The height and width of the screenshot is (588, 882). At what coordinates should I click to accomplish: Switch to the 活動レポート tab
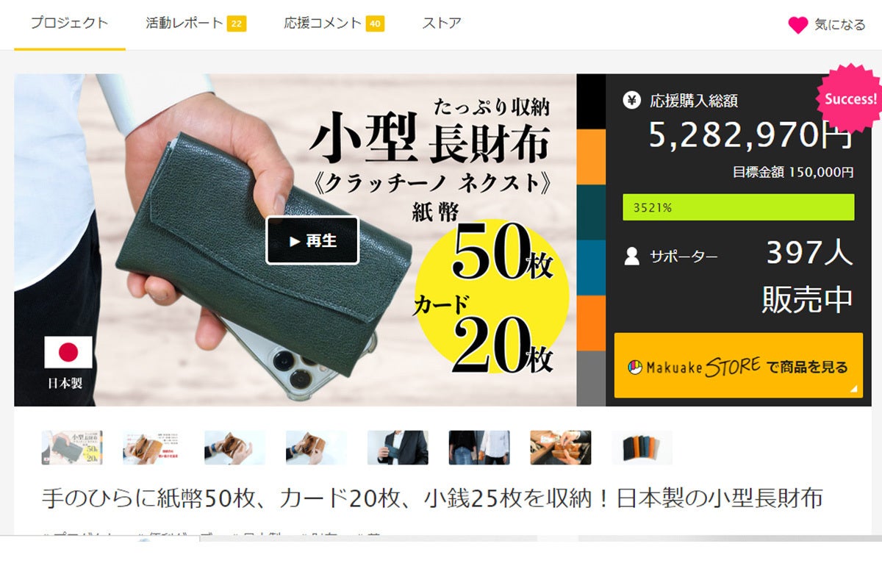(184, 24)
